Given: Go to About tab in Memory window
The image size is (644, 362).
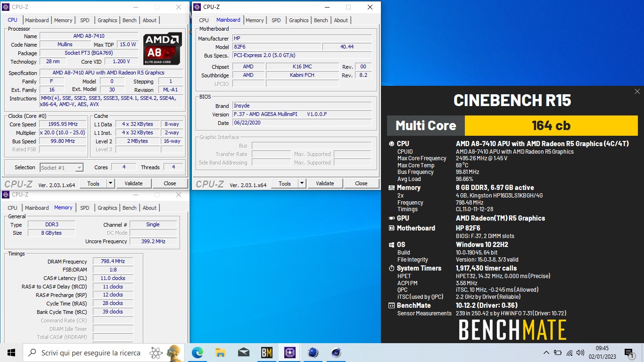Looking at the screenshot, I should coord(149,208).
